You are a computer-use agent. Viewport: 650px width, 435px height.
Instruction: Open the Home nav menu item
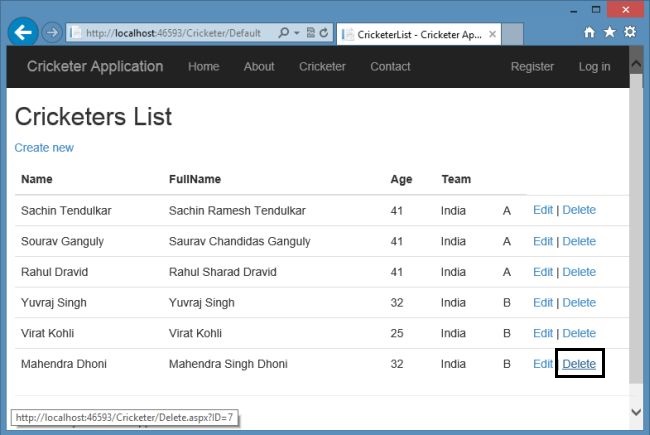point(204,66)
